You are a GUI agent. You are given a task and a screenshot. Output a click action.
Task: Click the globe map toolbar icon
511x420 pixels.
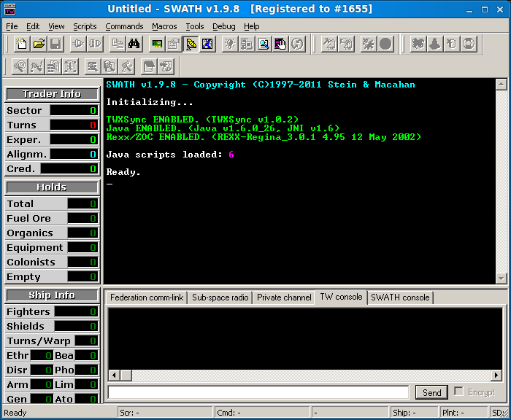coord(208,44)
